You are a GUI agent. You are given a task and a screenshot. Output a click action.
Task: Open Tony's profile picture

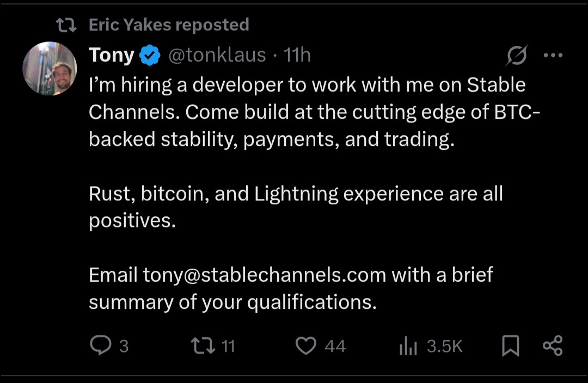50,69
